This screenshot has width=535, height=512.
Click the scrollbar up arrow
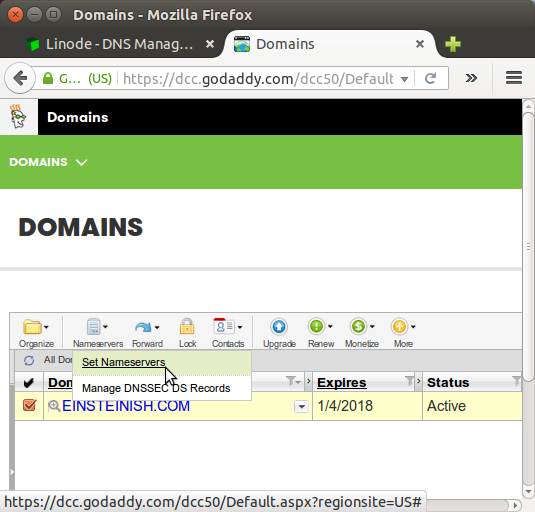[529, 106]
